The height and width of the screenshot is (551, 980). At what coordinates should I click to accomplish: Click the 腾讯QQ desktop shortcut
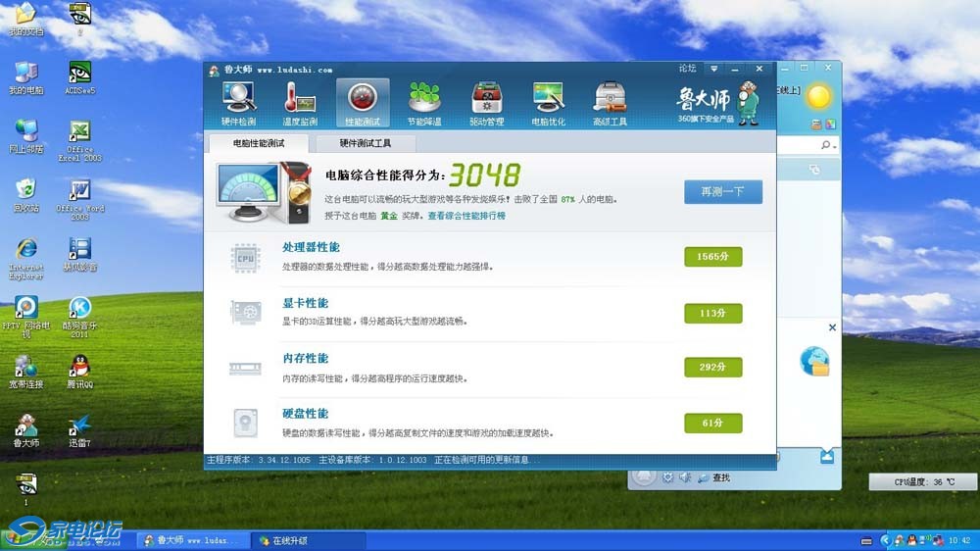[x=79, y=370]
